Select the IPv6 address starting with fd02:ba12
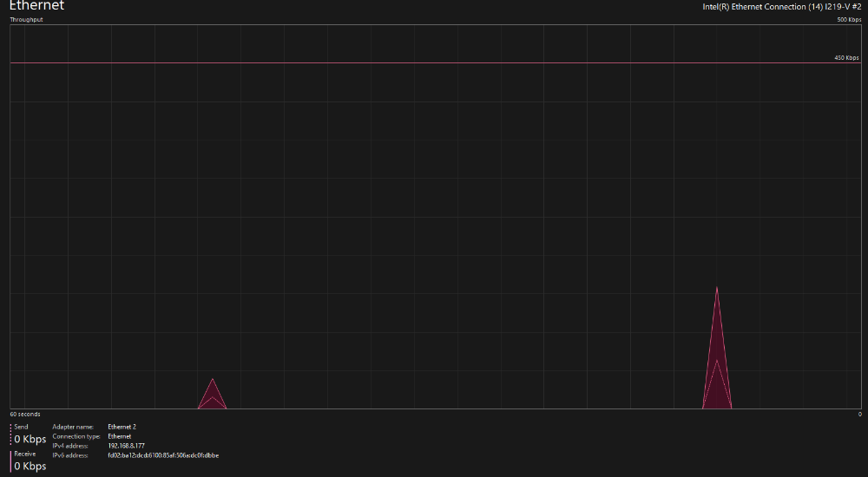This screenshot has width=868, height=477. [163, 456]
